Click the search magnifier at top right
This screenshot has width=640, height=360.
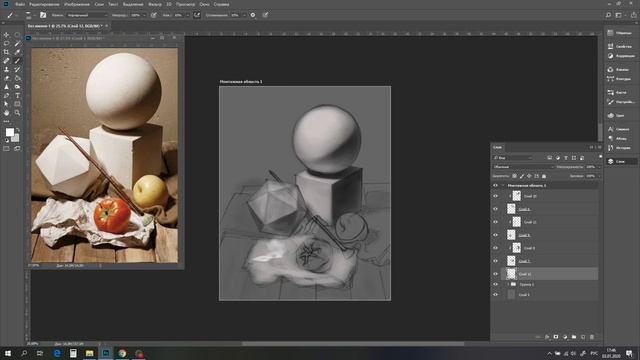coord(608,15)
